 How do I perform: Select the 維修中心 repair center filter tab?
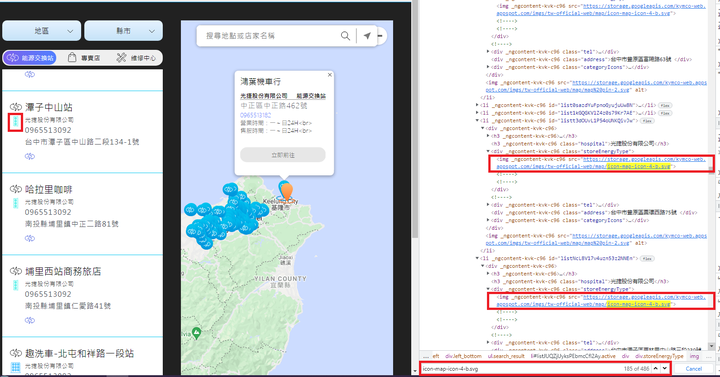tap(136, 58)
